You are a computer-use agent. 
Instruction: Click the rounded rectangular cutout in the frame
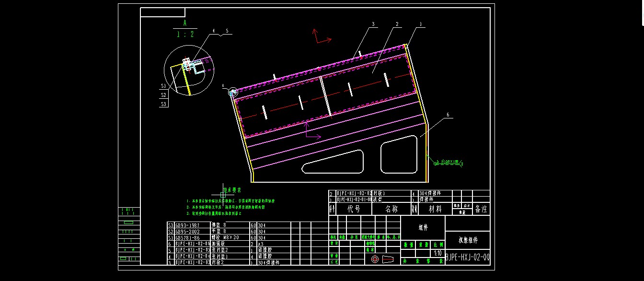(399, 154)
